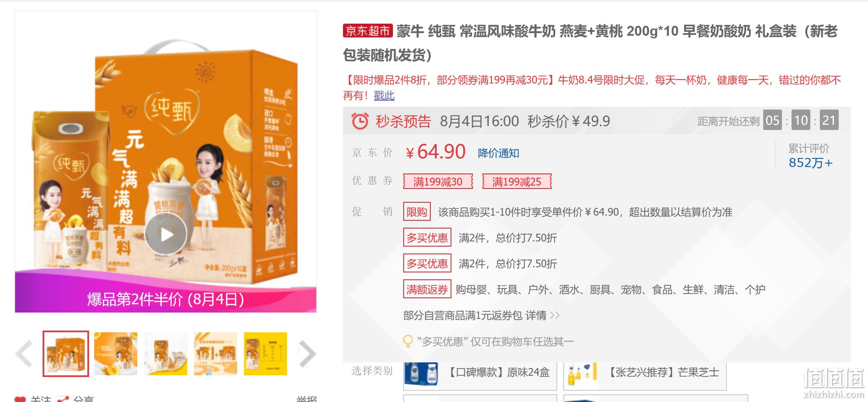Image resolution: width=868 pixels, height=402 pixels.
Task: Select fourth product thumbnail
Action: [x=216, y=354]
